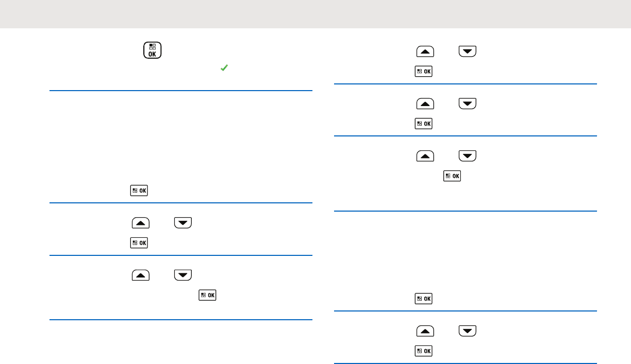Click the bottommost OK icon in left column

click(x=208, y=295)
